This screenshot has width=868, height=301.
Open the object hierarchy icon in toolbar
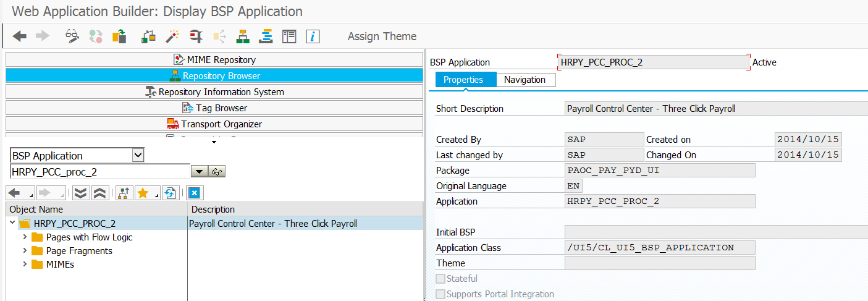coord(243,36)
